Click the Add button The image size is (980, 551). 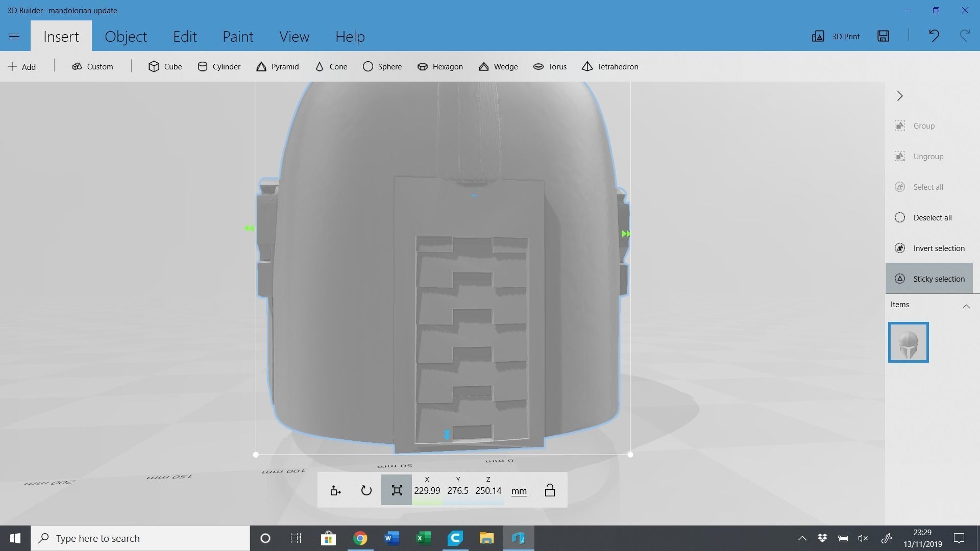click(21, 66)
